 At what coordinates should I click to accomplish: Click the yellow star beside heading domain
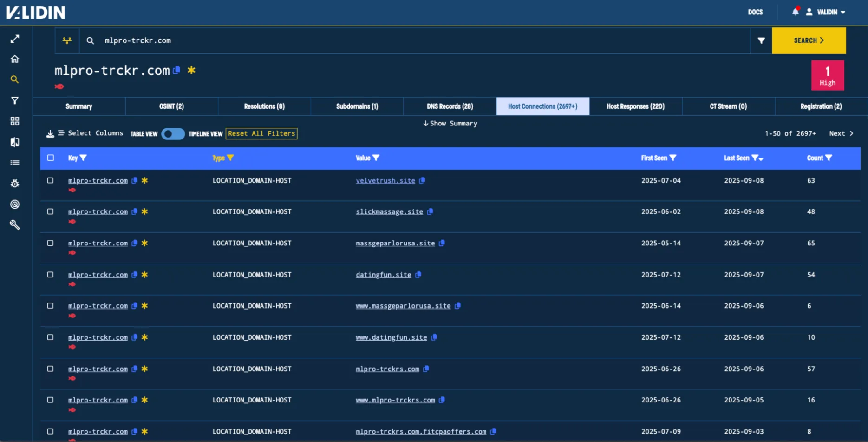coord(191,70)
